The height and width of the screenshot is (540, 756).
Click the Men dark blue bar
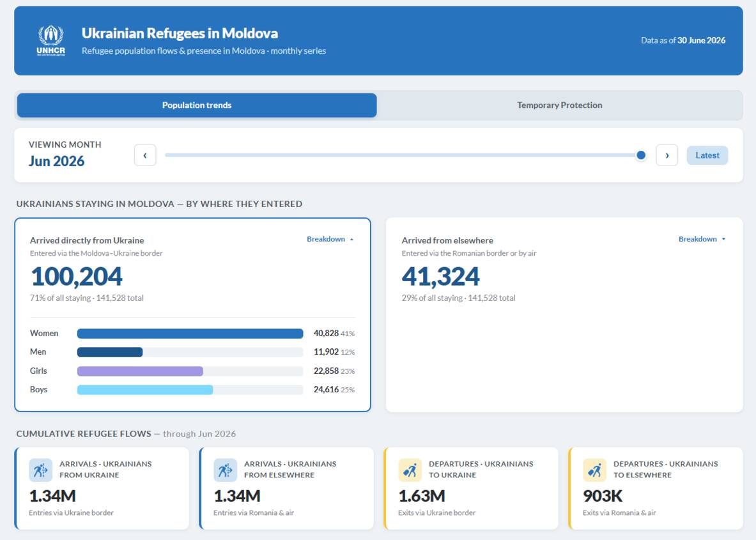pyautogui.click(x=110, y=352)
